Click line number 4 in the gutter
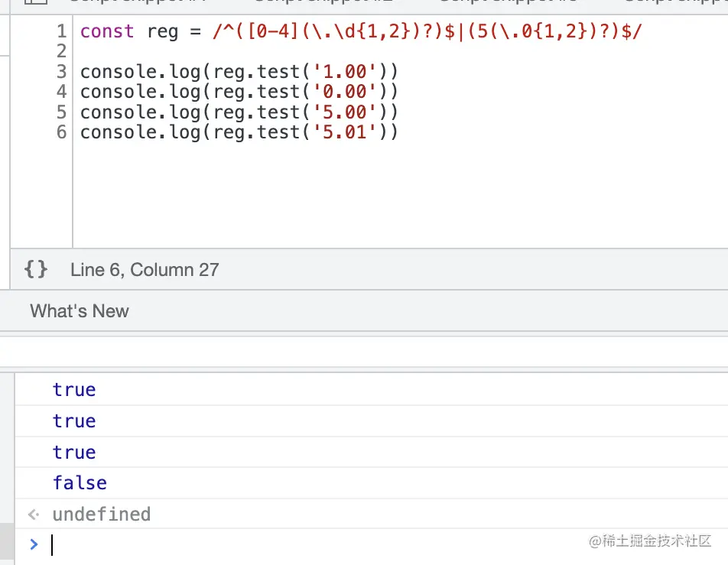 [x=60, y=92]
